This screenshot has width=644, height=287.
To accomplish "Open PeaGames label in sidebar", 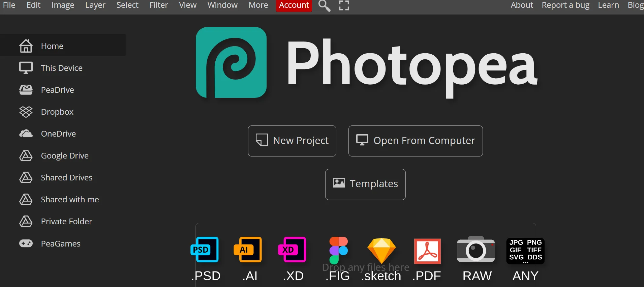I will coord(61,244).
